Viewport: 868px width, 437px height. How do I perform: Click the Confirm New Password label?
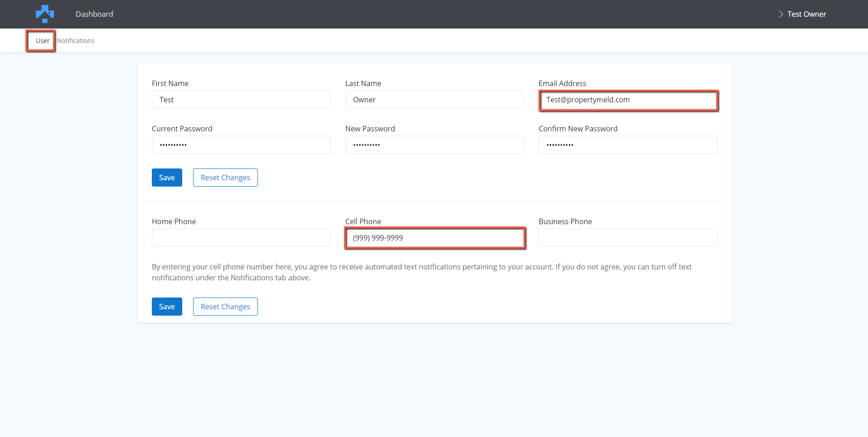(x=578, y=129)
